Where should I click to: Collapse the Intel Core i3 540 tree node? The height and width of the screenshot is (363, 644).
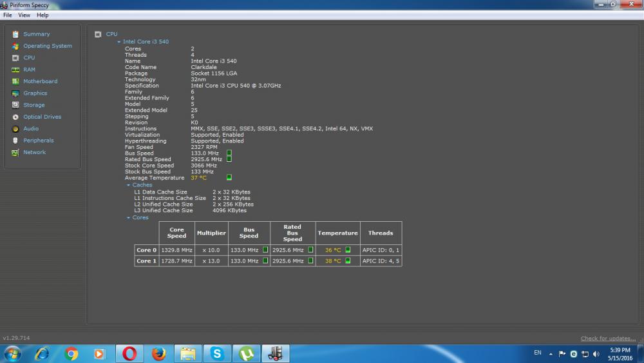pos(119,42)
